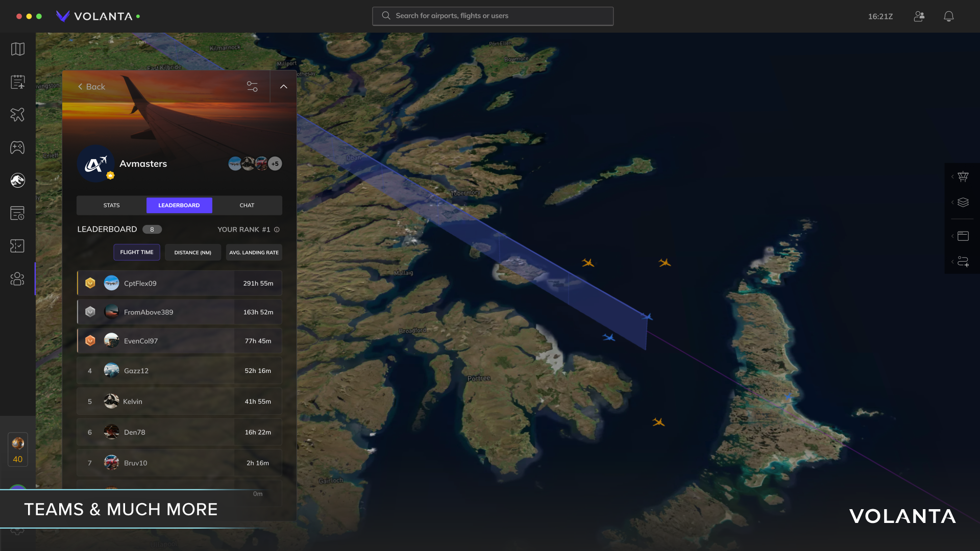Open the game controller icon in sidebar
The width and height of the screenshot is (980, 551).
pyautogui.click(x=18, y=147)
